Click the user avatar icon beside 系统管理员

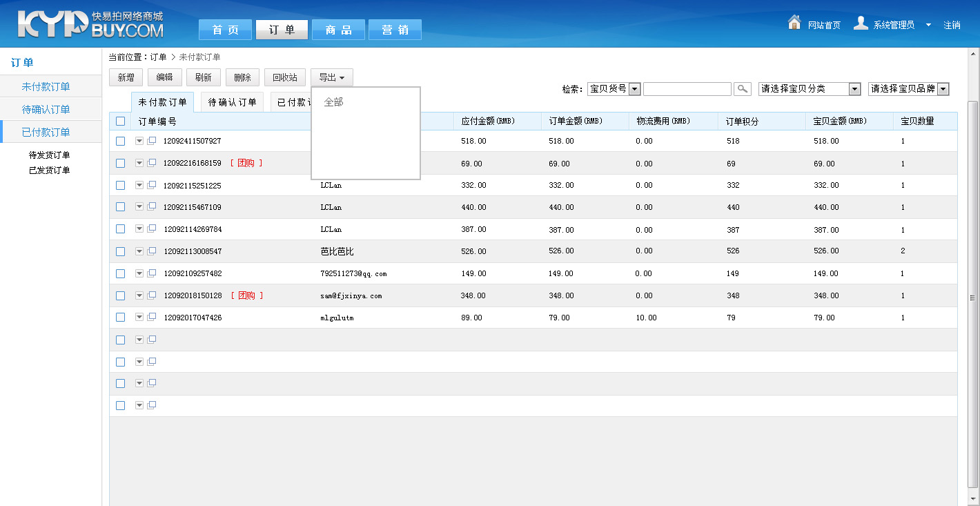861,23
